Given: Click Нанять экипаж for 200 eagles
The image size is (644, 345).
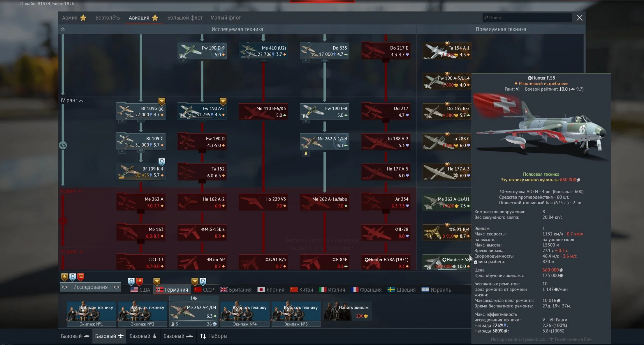Looking at the screenshot, I should pos(347,311).
